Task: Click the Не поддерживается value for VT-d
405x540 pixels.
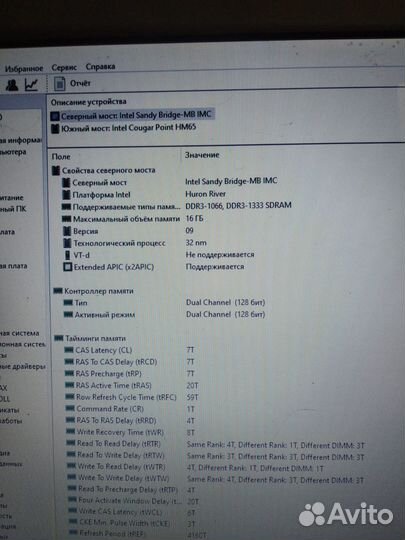Action: 220,255
